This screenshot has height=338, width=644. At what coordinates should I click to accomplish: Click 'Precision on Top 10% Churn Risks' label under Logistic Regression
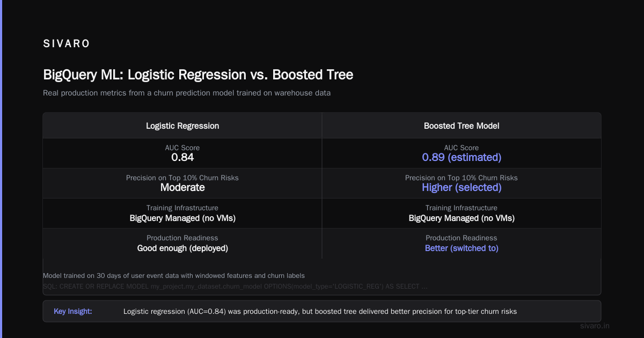pos(182,178)
